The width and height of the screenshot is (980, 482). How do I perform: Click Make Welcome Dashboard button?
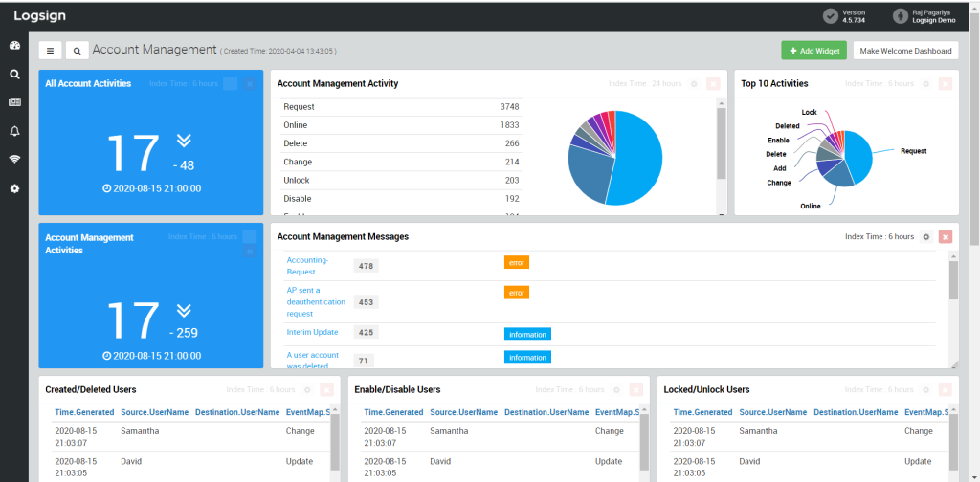(905, 51)
